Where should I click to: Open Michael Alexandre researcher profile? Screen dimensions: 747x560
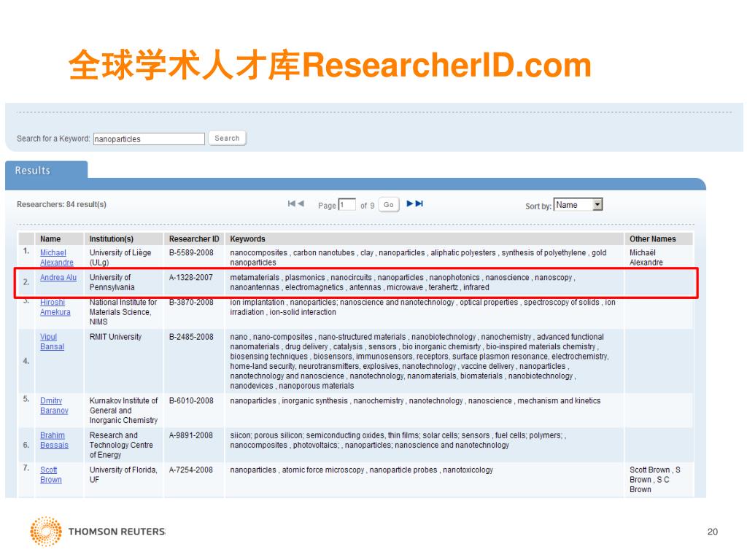(57, 257)
